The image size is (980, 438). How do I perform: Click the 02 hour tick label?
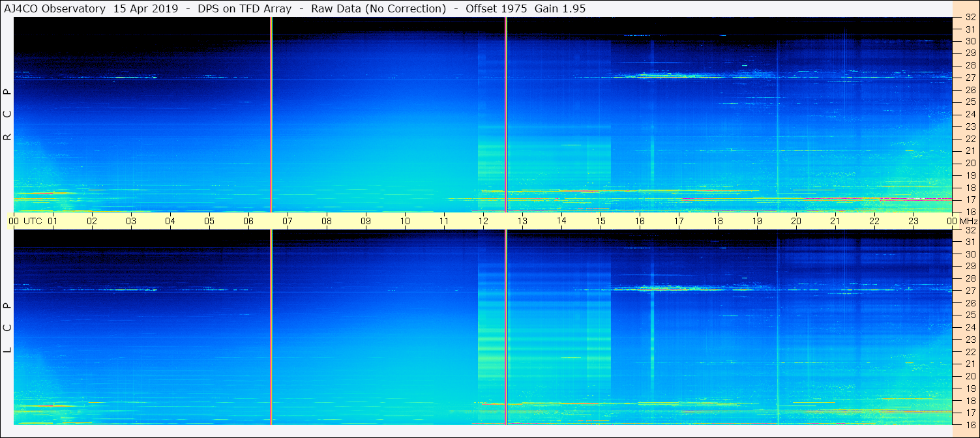pyautogui.click(x=92, y=221)
